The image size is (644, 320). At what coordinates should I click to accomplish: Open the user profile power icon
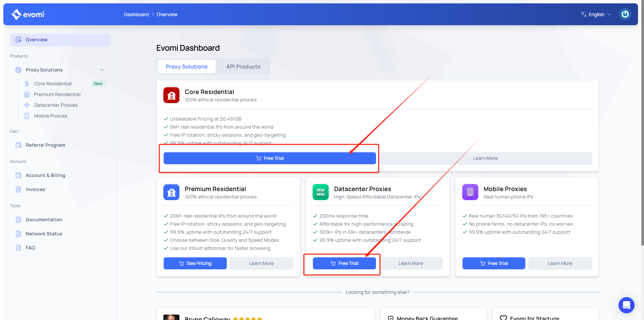click(625, 14)
